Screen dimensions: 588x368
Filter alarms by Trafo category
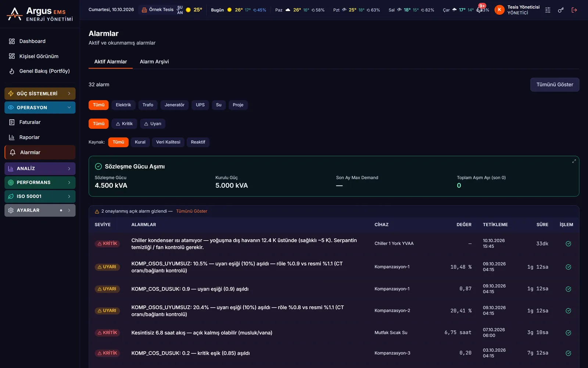148,105
